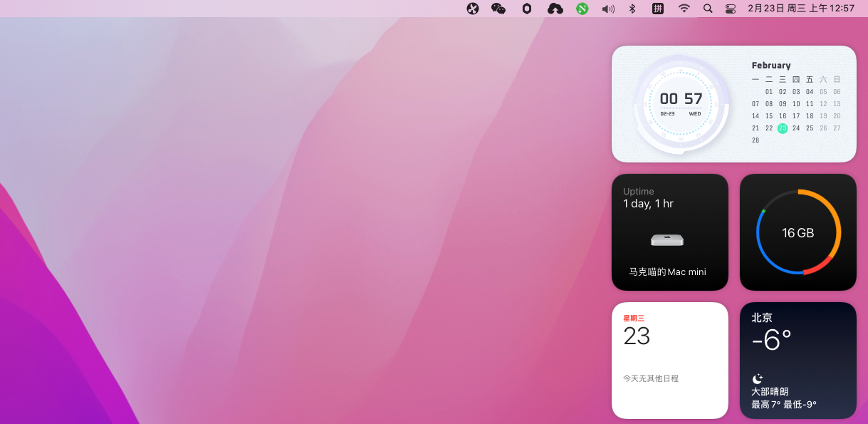Open the 北京 weather widget
The image size is (868, 424).
798,361
